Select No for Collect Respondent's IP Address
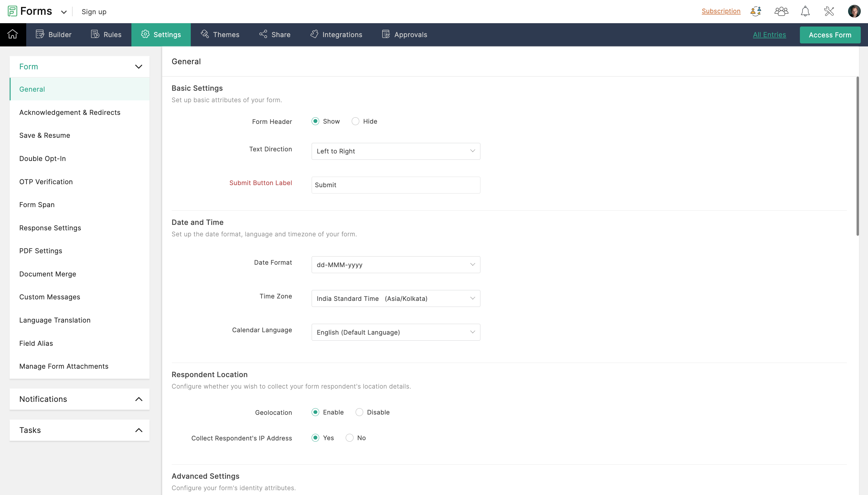Image resolution: width=868 pixels, height=495 pixels. click(349, 438)
